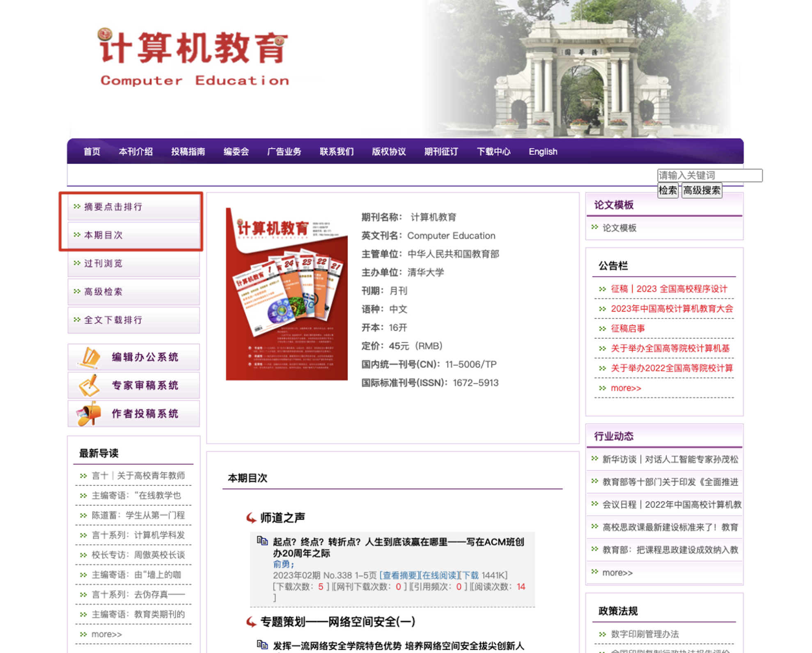
Task: Open 过刊浏览 in left sidebar
Action: 133,264
